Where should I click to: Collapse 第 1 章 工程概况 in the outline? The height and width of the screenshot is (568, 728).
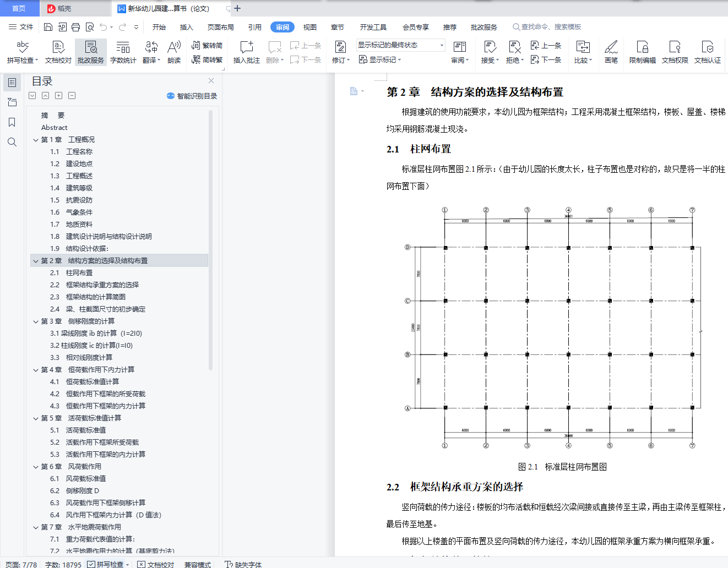click(36, 140)
